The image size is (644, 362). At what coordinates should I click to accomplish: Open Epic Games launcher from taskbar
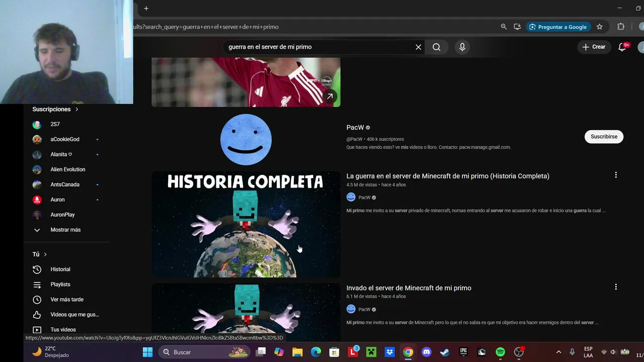(x=463, y=352)
